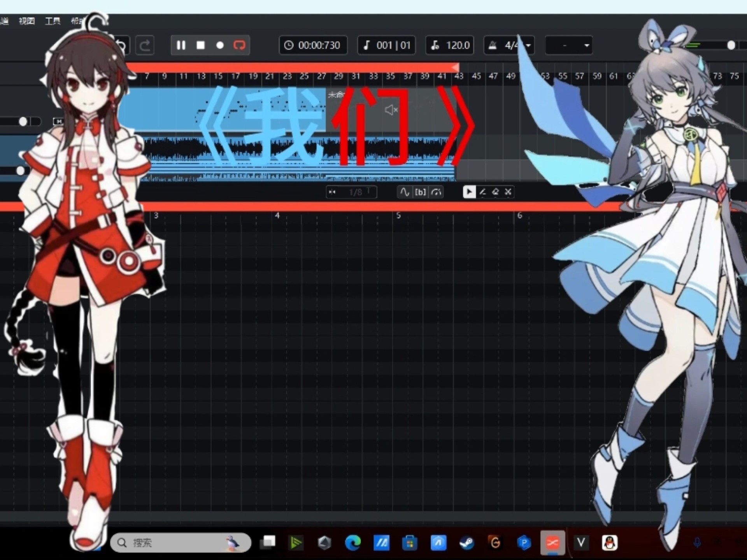Stop playback with the square stop button
This screenshot has width=747, height=560.
tap(200, 45)
